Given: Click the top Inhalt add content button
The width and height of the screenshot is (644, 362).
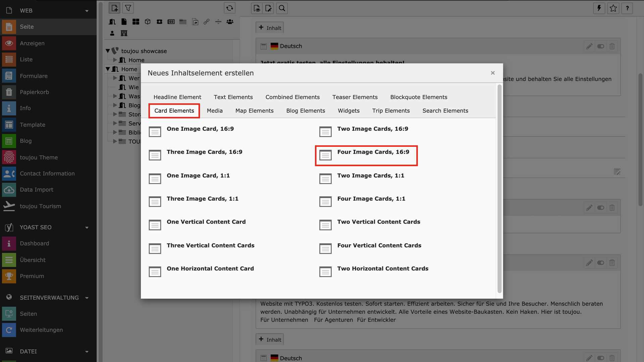Looking at the screenshot, I should 270,28.
